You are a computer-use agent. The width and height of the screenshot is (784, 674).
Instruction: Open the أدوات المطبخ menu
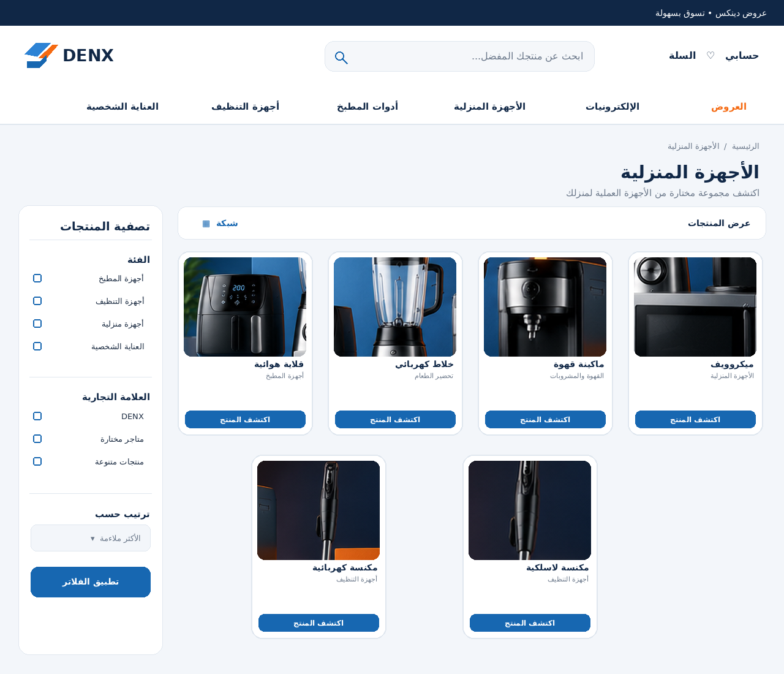click(x=367, y=107)
